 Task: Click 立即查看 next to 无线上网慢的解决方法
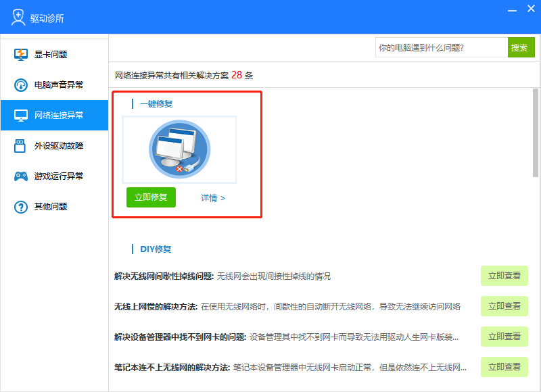504,306
